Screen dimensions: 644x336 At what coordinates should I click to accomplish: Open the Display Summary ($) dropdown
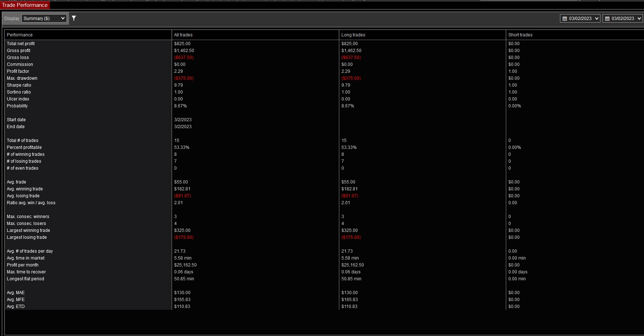coord(44,18)
